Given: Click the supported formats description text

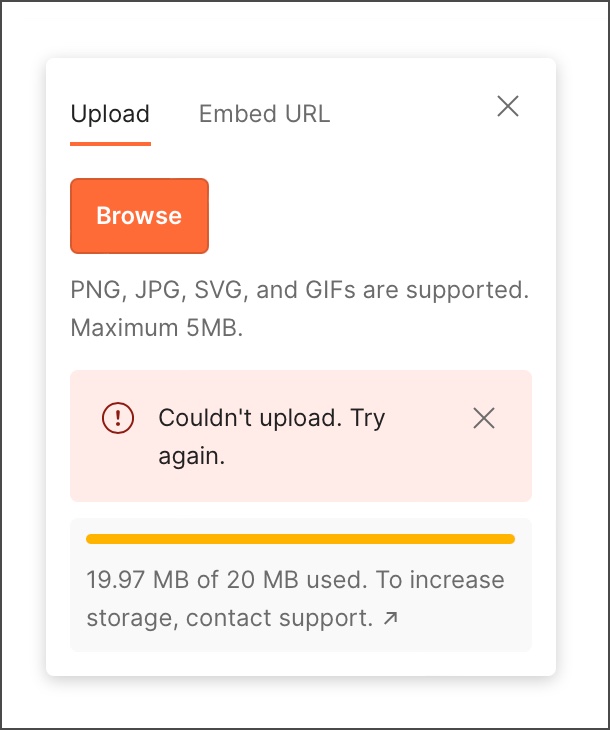Looking at the screenshot, I should pyautogui.click(x=300, y=290).
